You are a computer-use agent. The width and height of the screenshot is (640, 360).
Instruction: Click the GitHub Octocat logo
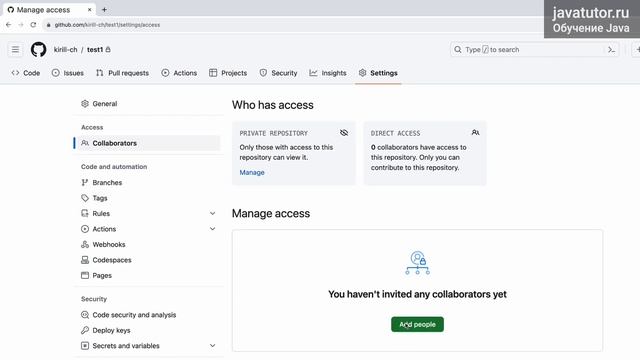(38, 50)
